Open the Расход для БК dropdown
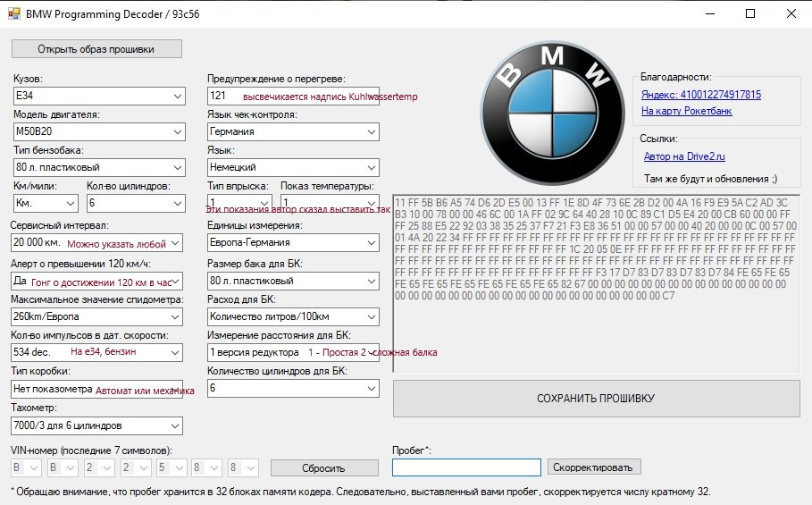The image size is (812, 505). (x=293, y=316)
